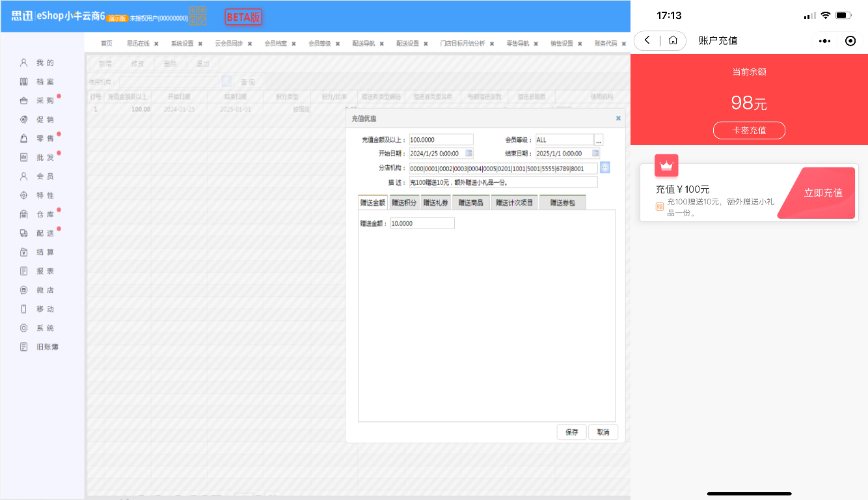Image resolution: width=868 pixels, height=500 pixels.
Task: Open the 微店 micro-shop sidebar icon
Action: pos(24,290)
